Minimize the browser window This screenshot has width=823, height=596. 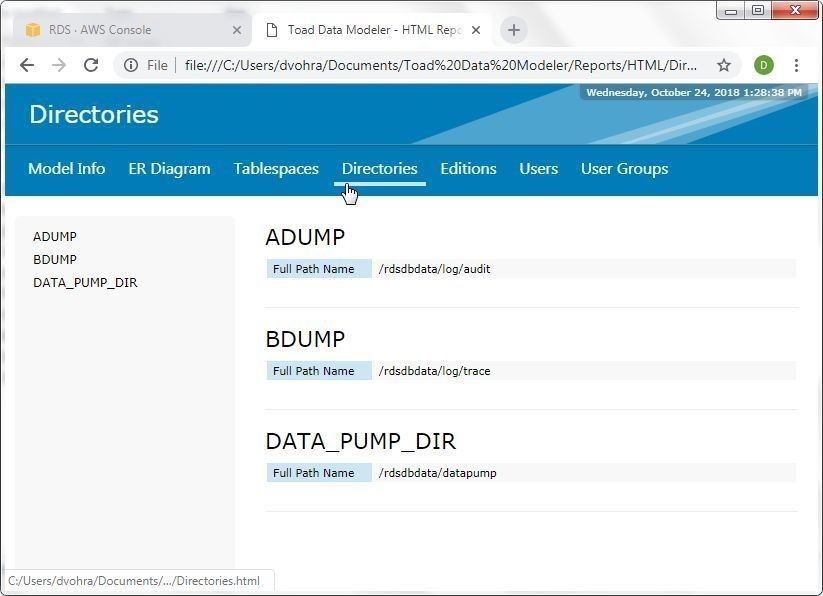pos(731,10)
